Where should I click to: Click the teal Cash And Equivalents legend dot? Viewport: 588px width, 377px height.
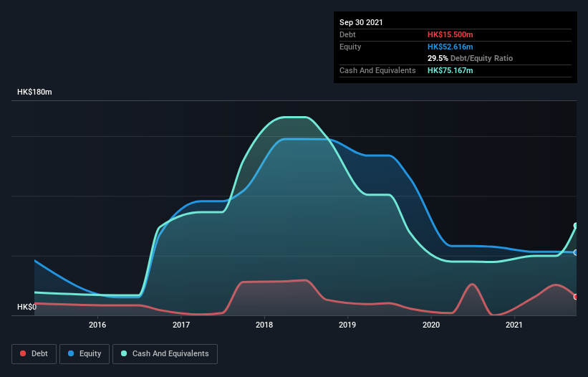(124, 353)
